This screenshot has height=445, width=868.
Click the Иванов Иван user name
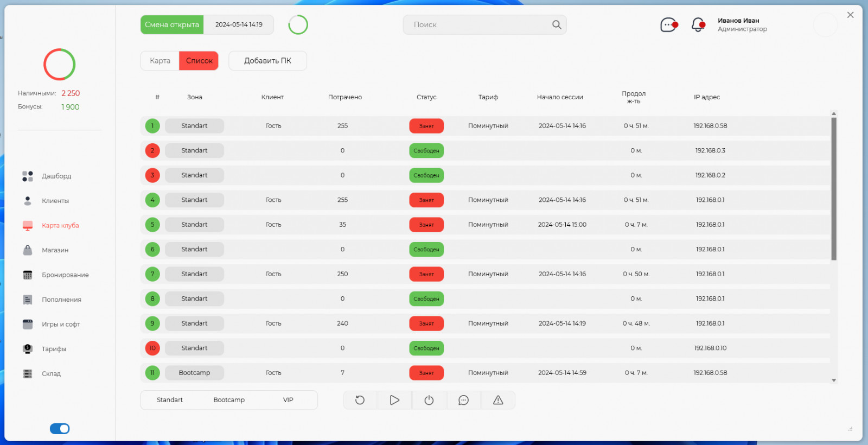738,21
